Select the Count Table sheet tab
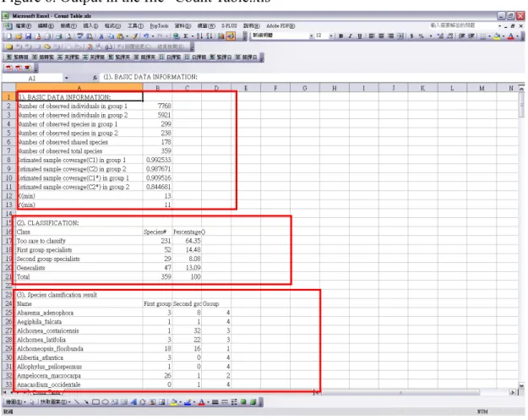This screenshot has height=420, width=528. (x=46, y=392)
